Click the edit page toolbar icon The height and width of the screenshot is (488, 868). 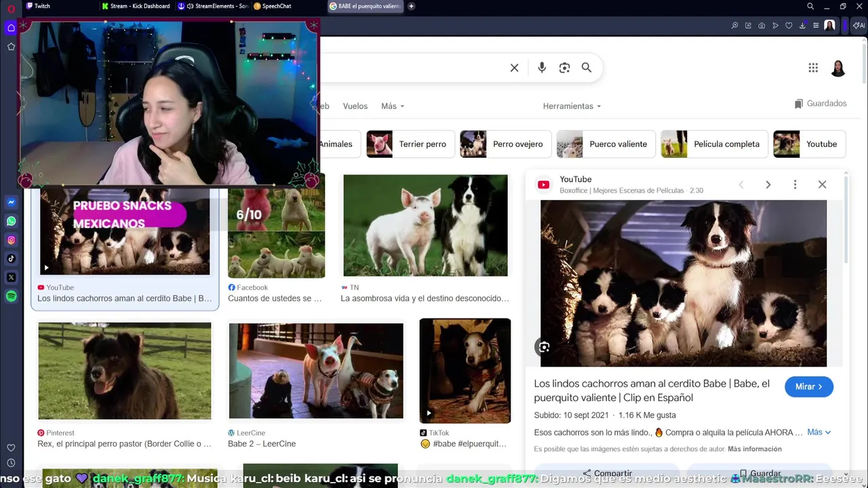click(748, 26)
